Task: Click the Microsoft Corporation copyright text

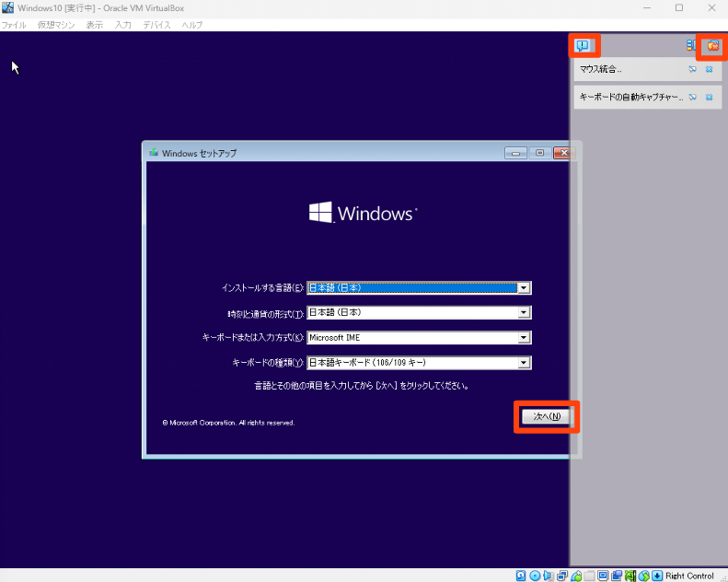Action: point(228,423)
